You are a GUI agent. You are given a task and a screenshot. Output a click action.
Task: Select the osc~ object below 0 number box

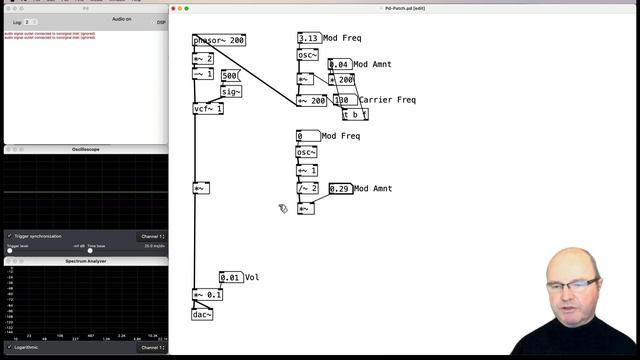pos(306,152)
